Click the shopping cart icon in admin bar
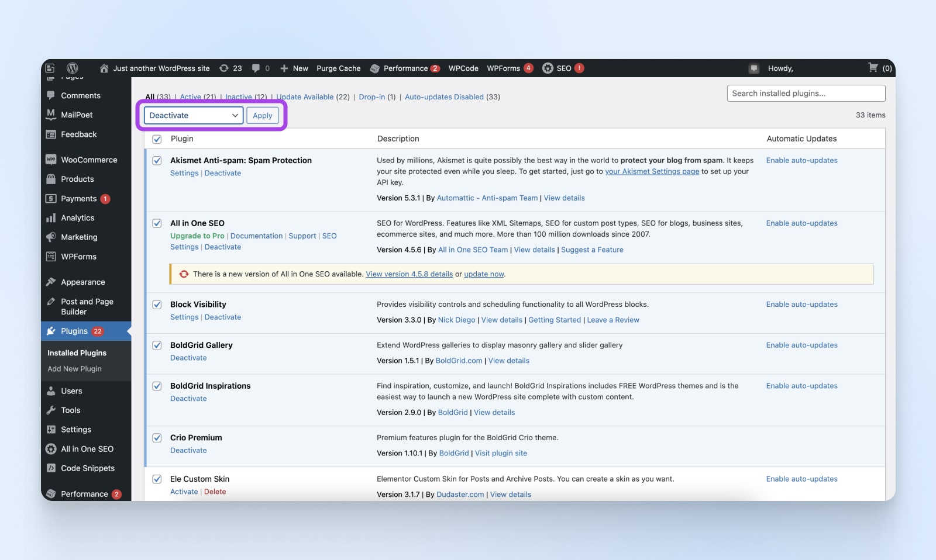The height and width of the screenshot is (560, 936). [873, 68]
